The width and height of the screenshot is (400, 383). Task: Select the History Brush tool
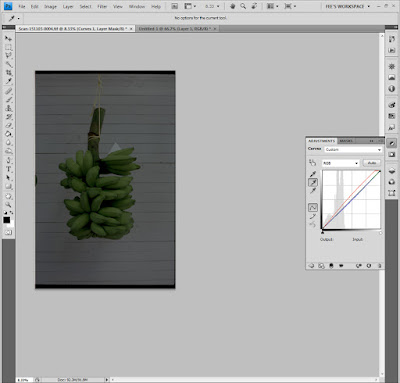[x=8, y=117]
